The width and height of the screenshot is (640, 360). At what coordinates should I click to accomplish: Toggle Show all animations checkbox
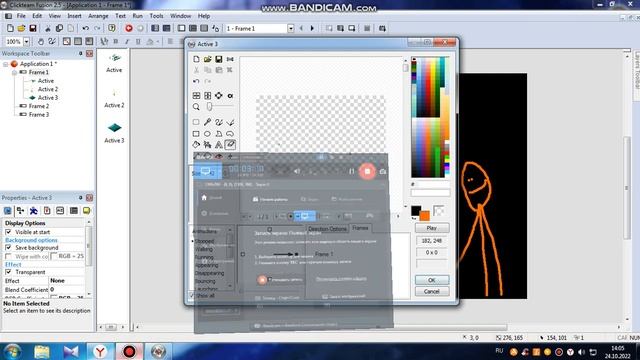click(x=192, y=295)
